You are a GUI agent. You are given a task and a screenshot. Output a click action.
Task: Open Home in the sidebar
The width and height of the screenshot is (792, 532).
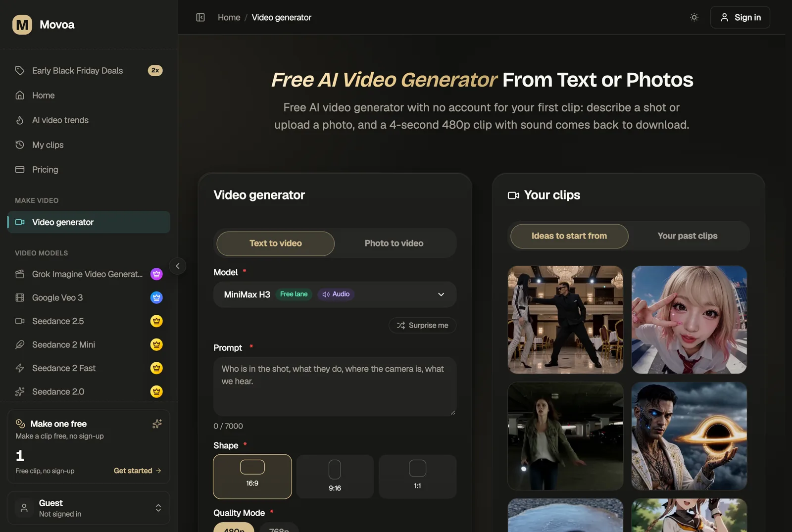pyautogui.click(x=89, y=95)
